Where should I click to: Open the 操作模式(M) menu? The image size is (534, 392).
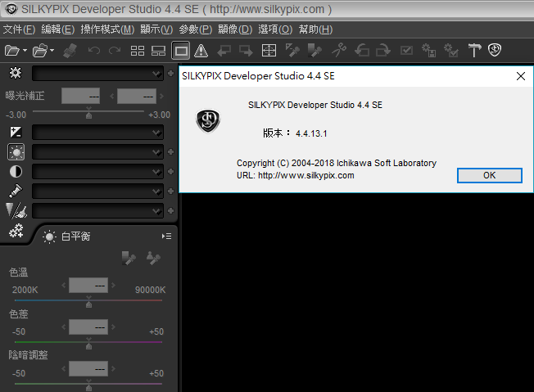point(107,29)
